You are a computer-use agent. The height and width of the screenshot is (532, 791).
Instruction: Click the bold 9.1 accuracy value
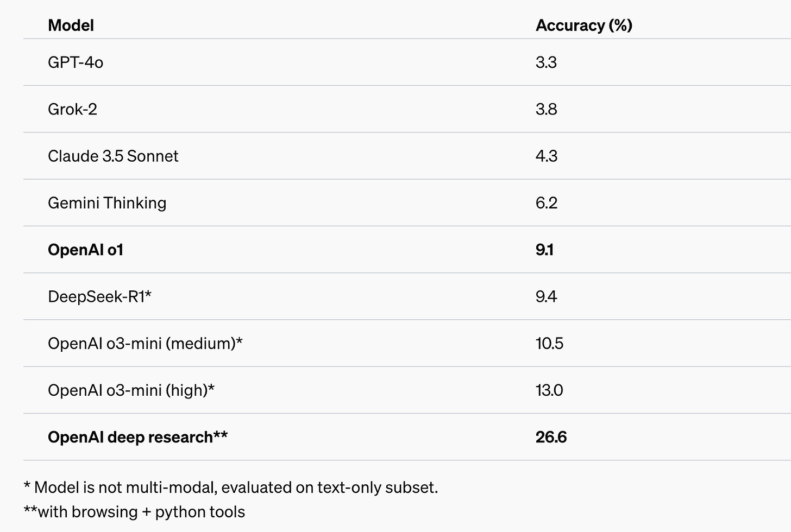pyautogui.click(x=544, y=250)
